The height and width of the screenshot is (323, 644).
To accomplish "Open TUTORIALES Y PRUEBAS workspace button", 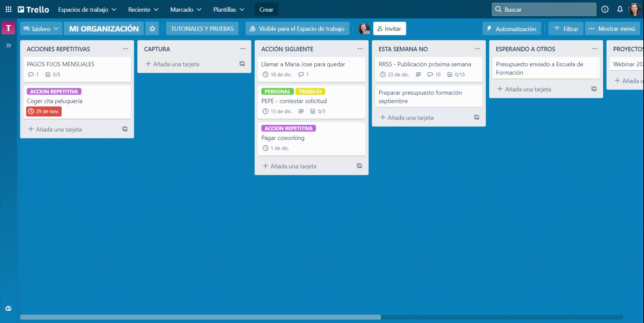I will point(202,28).
